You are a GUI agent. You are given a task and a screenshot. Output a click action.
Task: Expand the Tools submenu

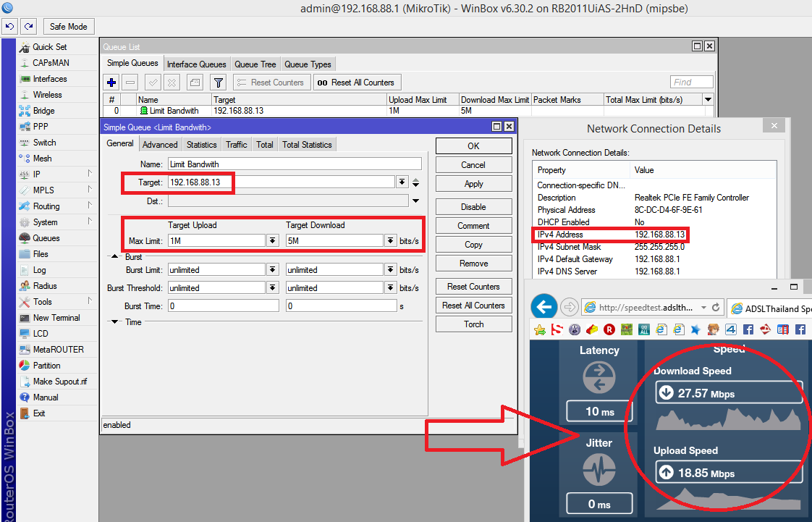click(57, 302)
